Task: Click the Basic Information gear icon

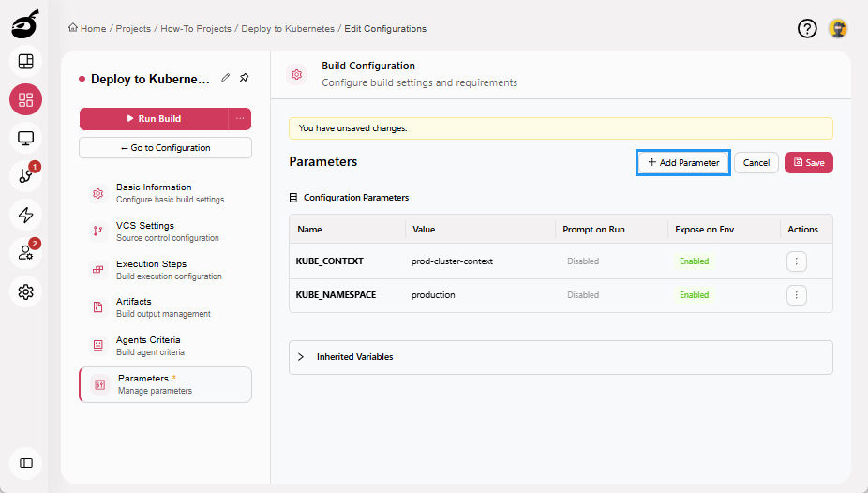Action: click(98, 193)
